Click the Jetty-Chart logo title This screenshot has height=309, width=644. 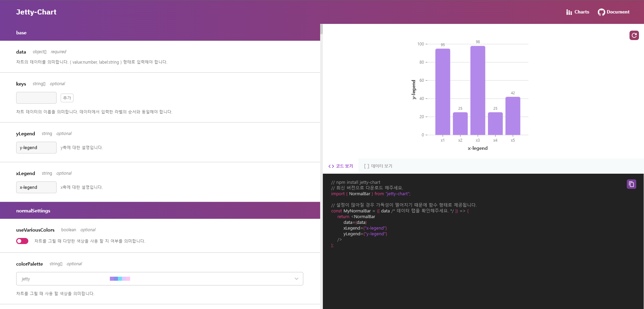pos(36,12)
